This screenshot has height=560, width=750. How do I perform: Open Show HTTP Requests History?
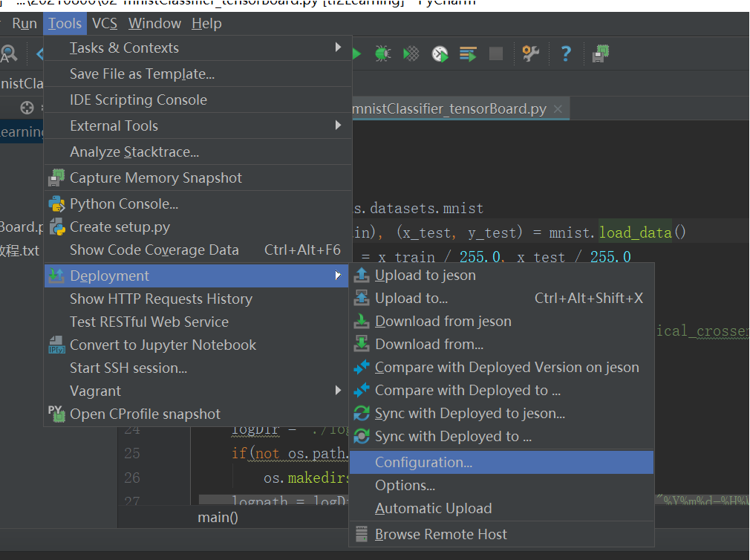(x=198, y=299)
